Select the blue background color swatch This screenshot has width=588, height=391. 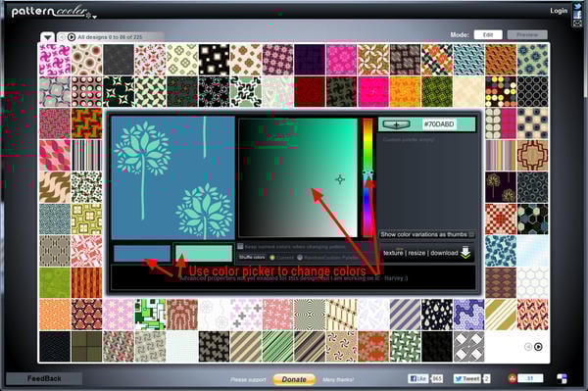(142, 254)
